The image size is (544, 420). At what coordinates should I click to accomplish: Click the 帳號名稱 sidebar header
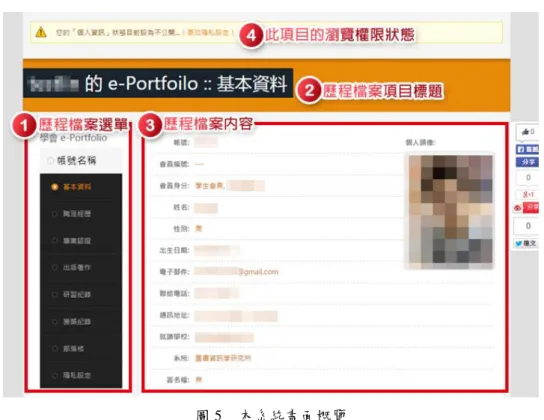pyautogui.click(x=76, y=160)
